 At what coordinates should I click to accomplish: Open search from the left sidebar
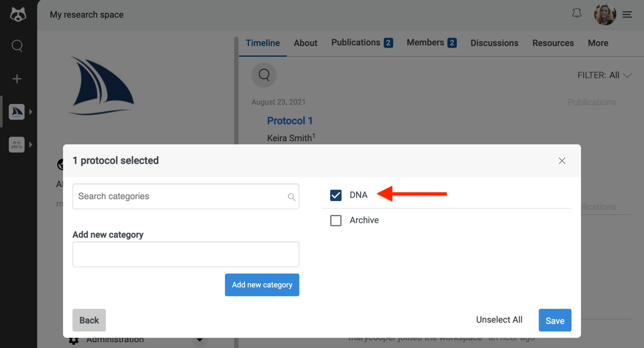tap(17, 46)
